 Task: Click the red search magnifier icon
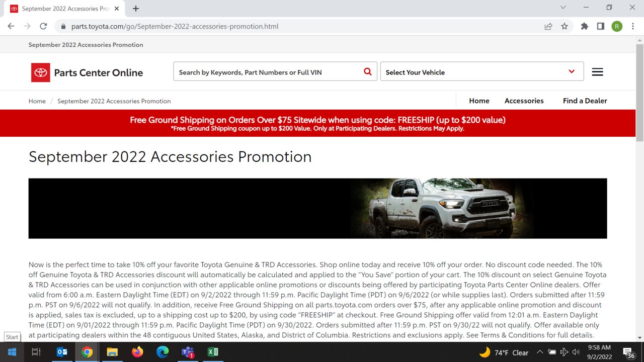pyautogui.click(x=368, y=72)
